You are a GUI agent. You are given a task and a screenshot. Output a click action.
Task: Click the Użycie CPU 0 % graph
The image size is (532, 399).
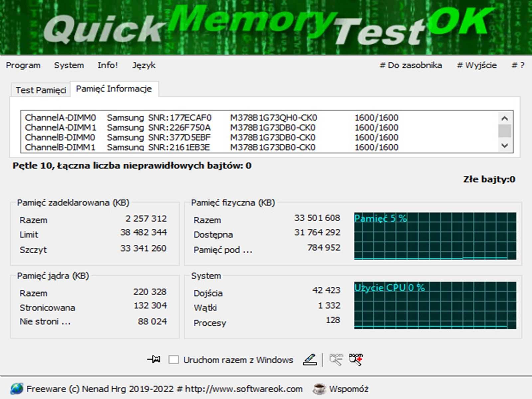[x=435, y=305]
